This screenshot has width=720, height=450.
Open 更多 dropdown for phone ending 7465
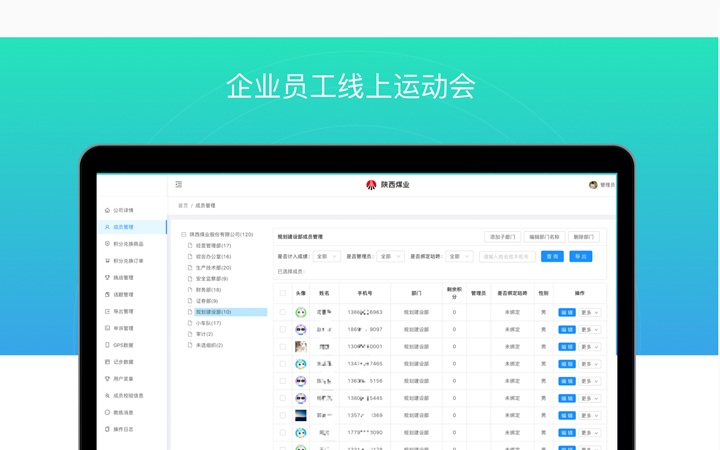[x=590, y=364]
